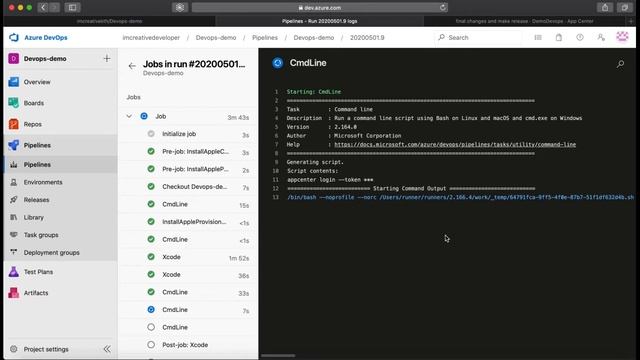Select the Job row showing 3m 43s
This screenshot has height=360, width=640.
189,116
